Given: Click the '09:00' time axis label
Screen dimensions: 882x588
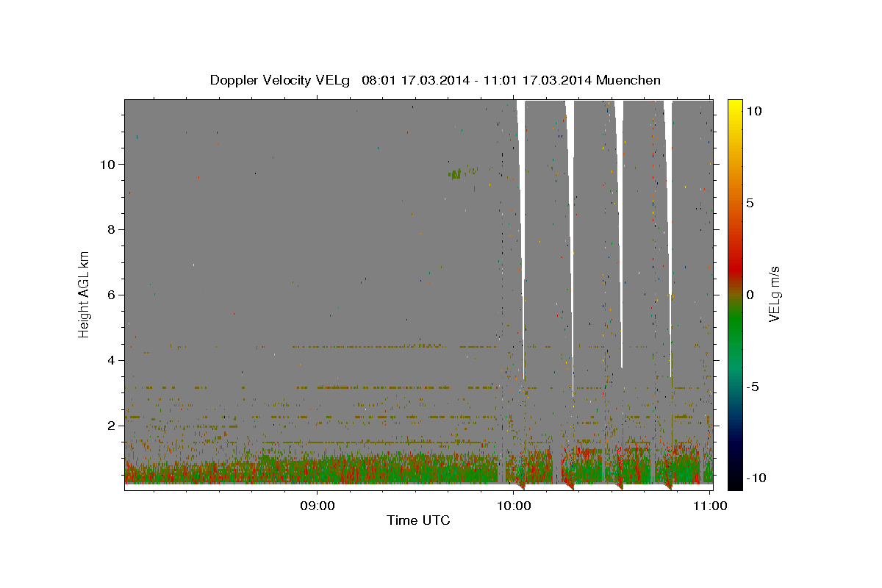Looking at the screenshot, I should click(x=318, y=506).
